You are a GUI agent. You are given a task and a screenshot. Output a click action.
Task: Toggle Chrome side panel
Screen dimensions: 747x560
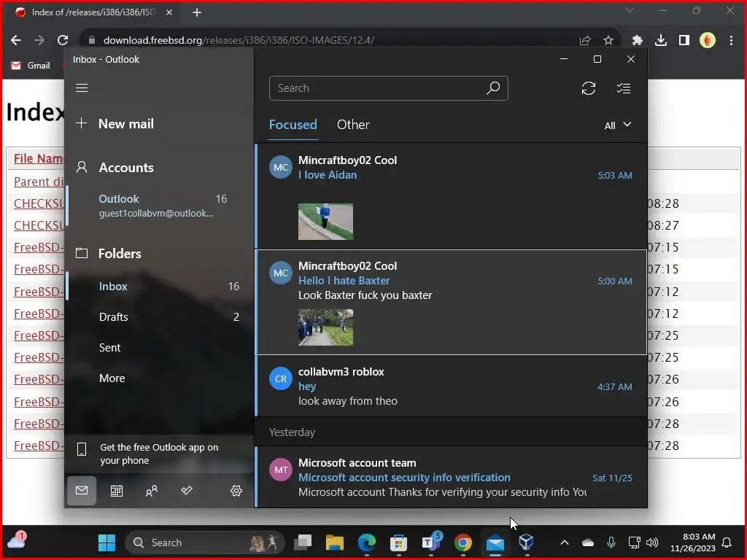pyautogui.click(x=684, y=41)
